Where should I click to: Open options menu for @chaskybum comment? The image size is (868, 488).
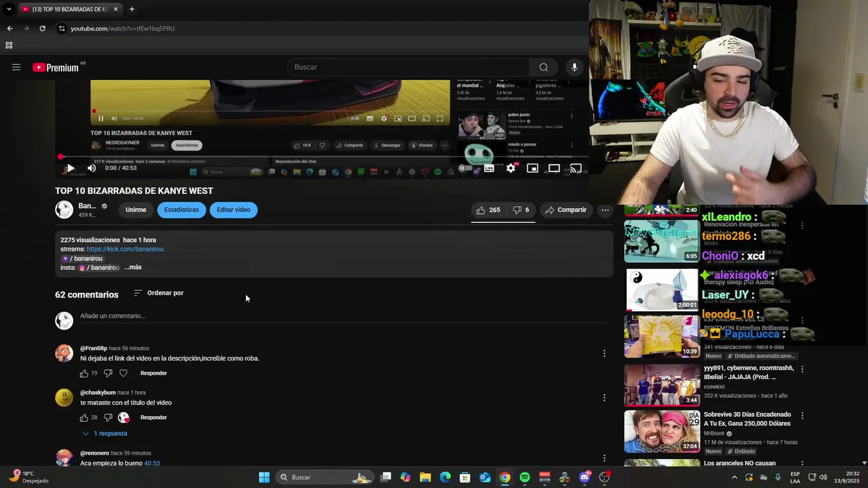(x=604, y=398)
